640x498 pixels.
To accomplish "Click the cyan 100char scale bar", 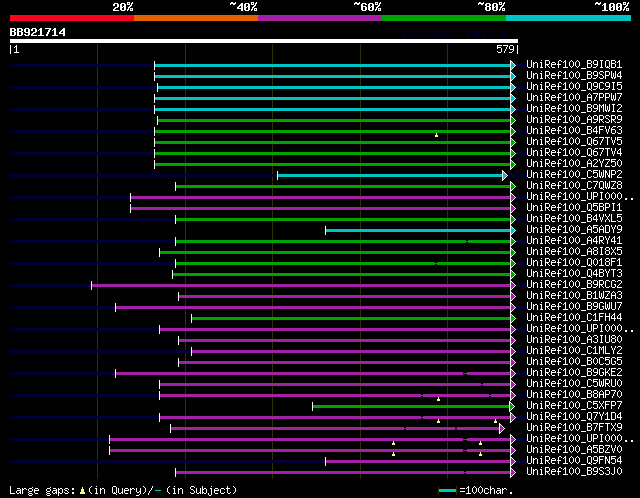I will click(x=447, y=491).
